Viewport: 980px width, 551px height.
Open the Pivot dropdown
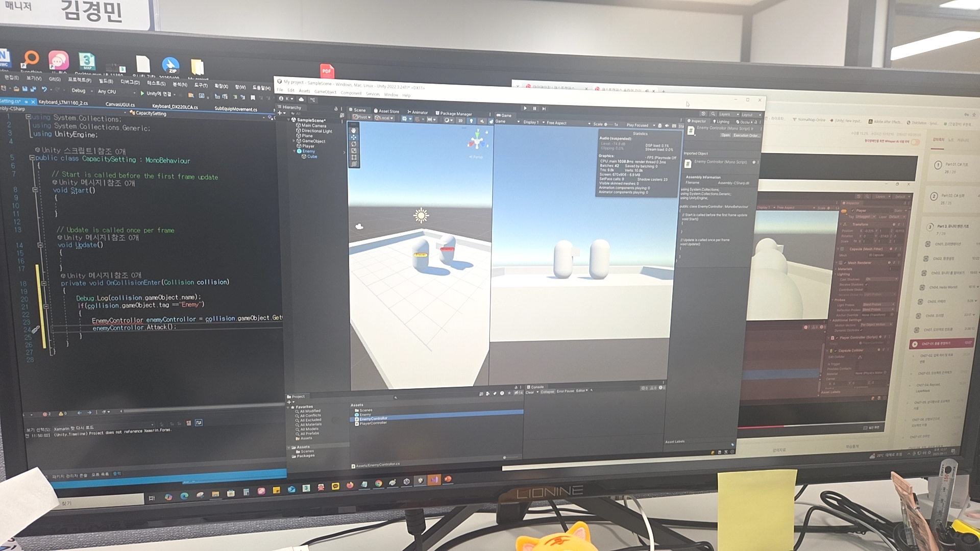tap(362, 117)
